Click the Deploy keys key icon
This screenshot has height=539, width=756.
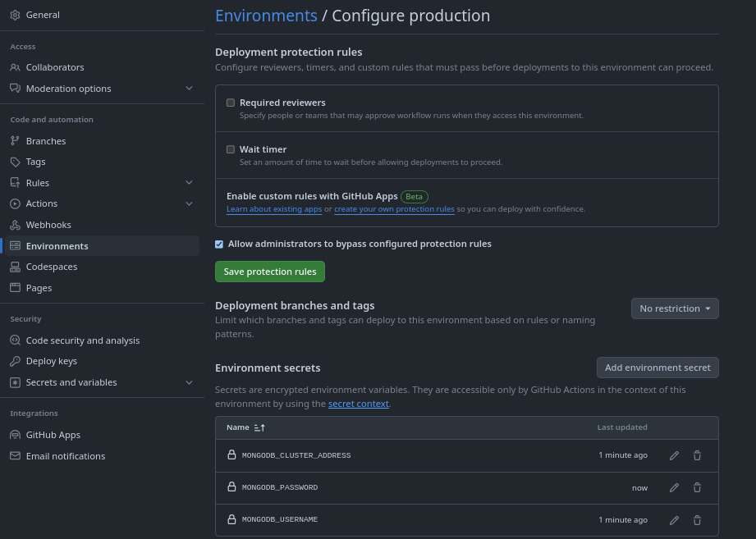coord(15,361)
